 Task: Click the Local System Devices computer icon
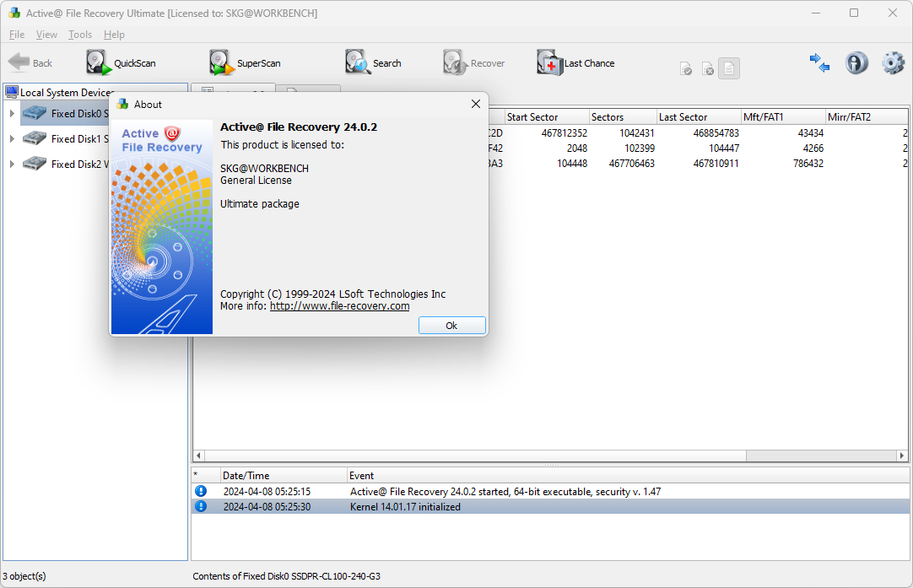(x=11, y=92)
